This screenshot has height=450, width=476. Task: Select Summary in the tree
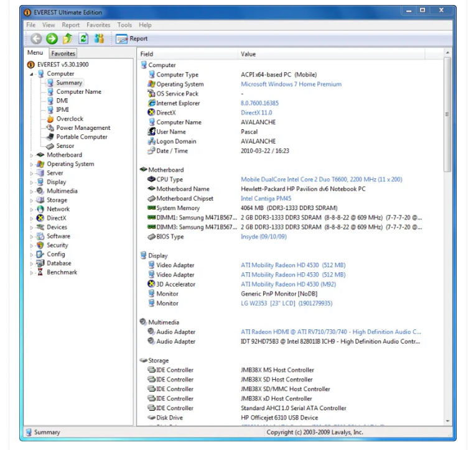click(69, 83)
